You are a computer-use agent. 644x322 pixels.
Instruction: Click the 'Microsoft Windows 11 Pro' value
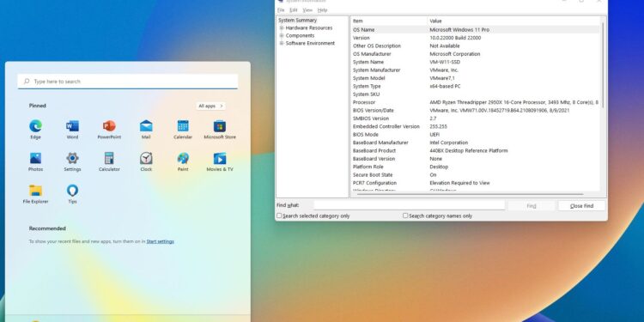tap(459, 29)
